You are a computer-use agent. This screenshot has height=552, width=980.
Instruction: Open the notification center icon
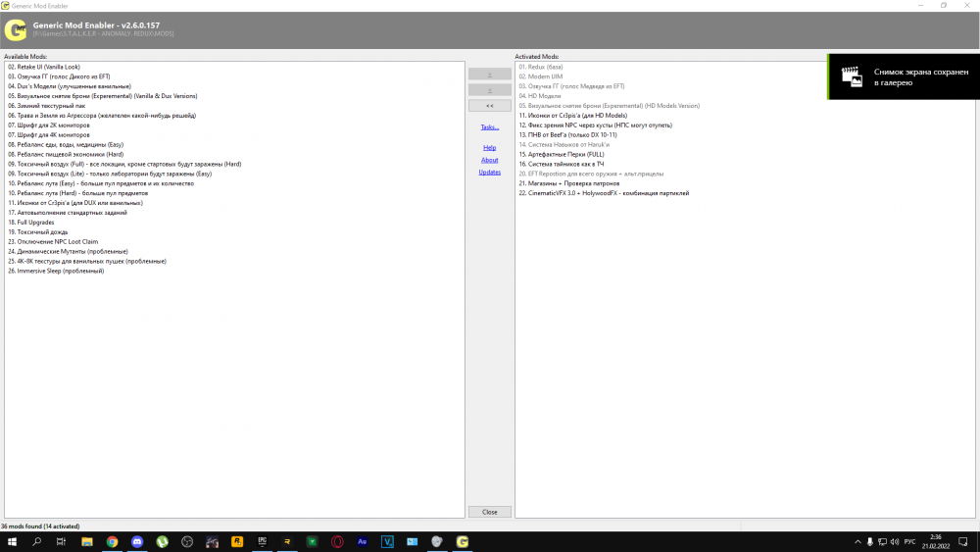(x=963, y=541)
